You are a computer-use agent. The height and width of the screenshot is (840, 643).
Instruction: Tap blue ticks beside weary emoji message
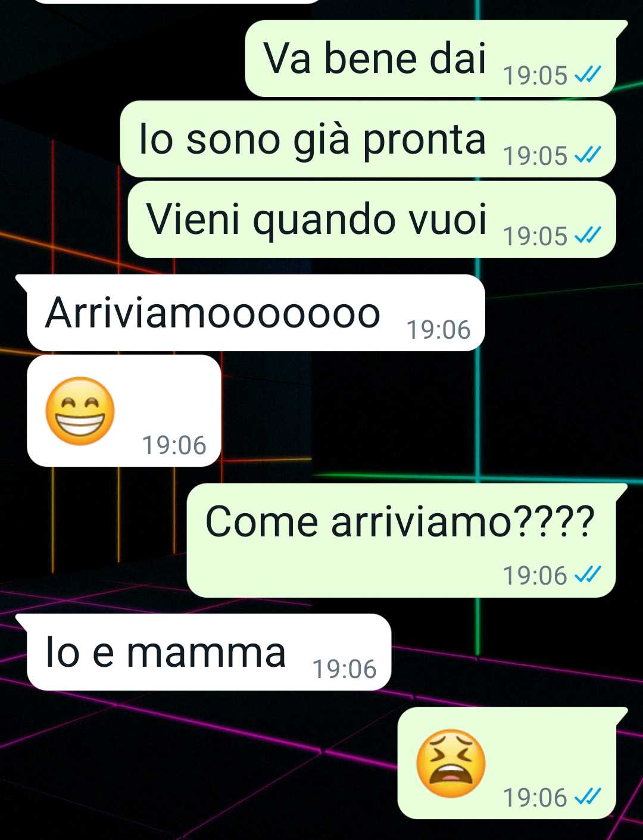tap(588, 797)
